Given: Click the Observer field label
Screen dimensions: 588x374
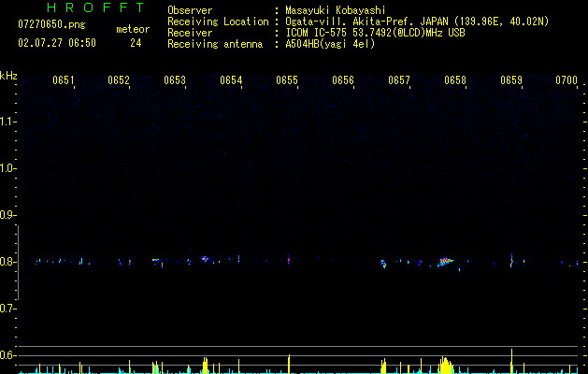Looking at the screenshot, I should point(190,10).
